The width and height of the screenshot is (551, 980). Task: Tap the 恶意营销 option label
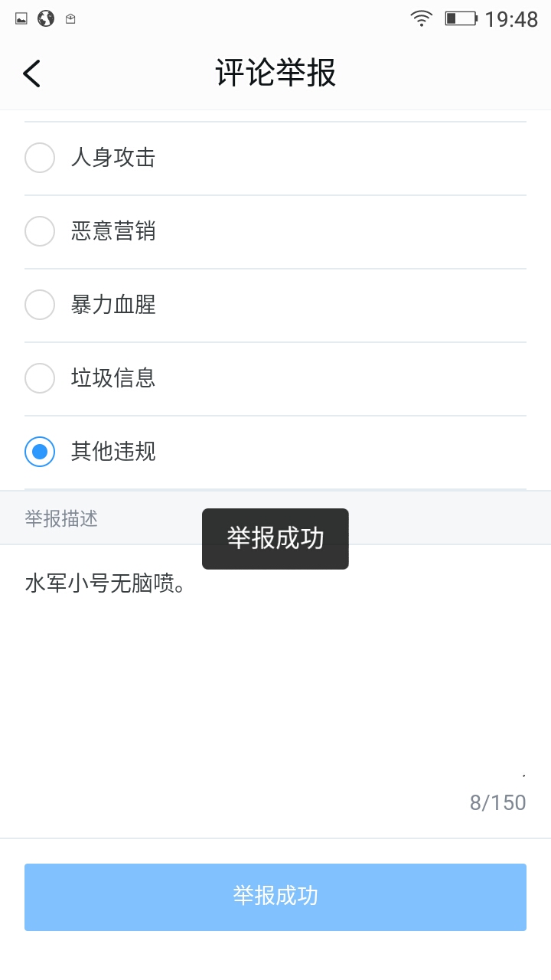[x=113, y=231]
